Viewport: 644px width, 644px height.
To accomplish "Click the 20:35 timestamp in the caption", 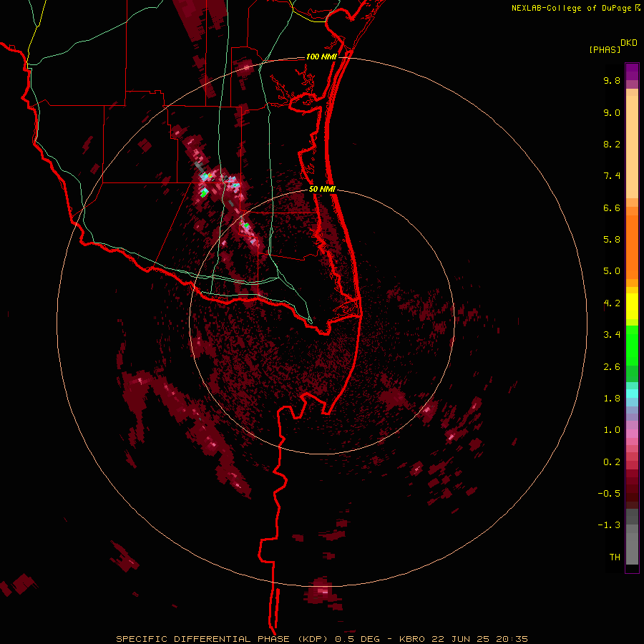I will pyautogui.click(x=512, y=639).
